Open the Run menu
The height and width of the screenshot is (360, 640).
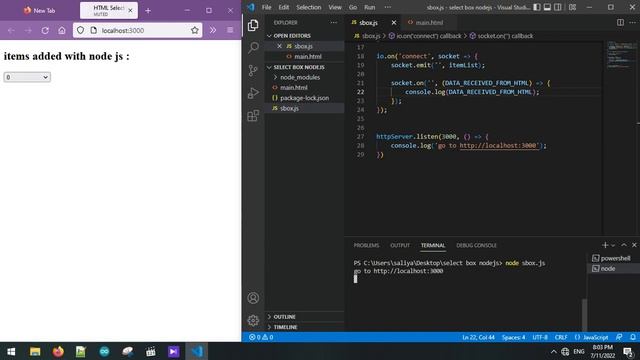pos(369,7)
